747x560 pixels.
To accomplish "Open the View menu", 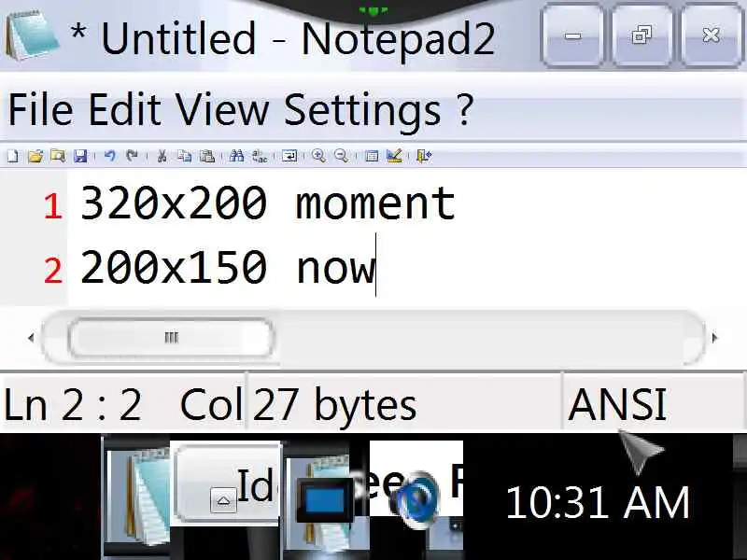I will (222, 109).
